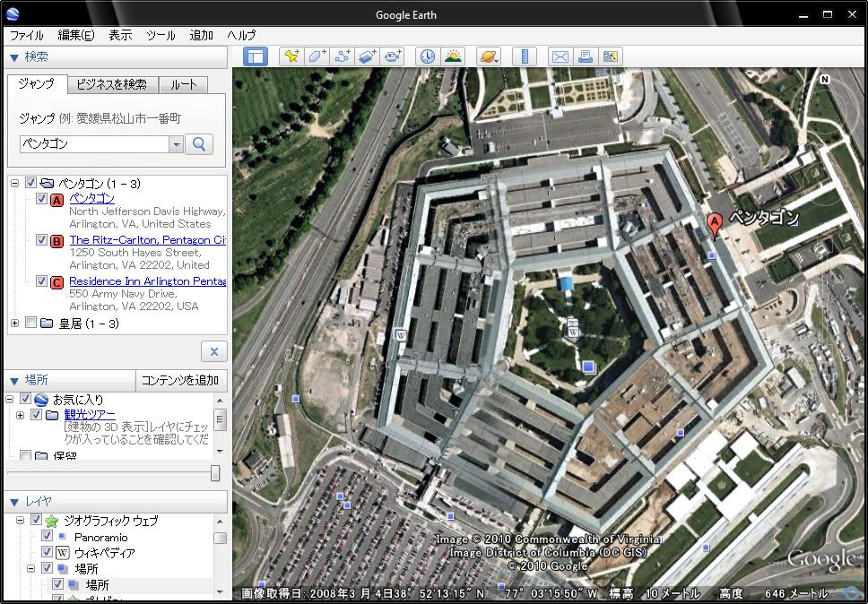Viewport: 868px width, 604px height.
Task: Email the current view
Action: (x=560, y=56)
